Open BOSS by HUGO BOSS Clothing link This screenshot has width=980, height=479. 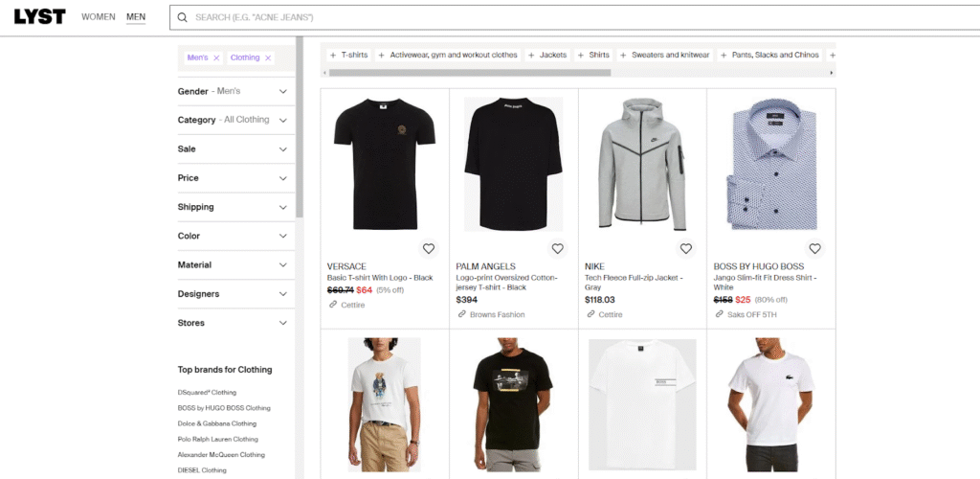[x=224, y=408]
